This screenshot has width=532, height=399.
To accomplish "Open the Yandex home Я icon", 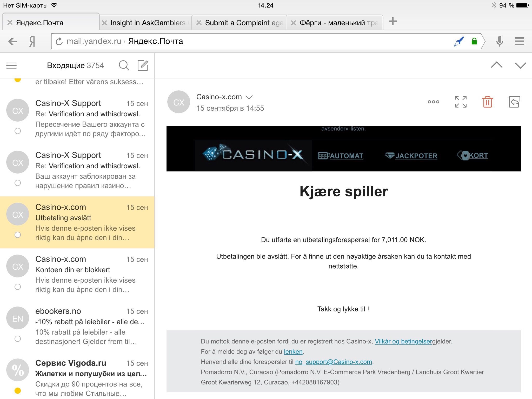I will coord(32,41).
